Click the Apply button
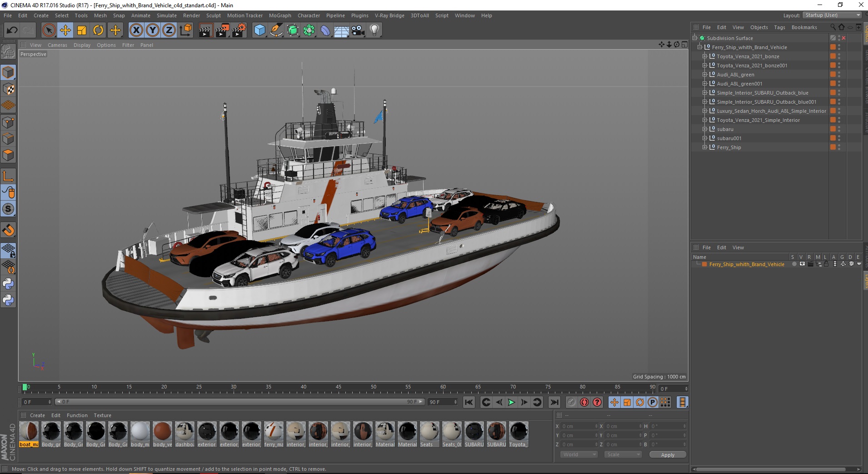Image resolution: width=868 pixels, height=474 pixels. coord(668,454)
